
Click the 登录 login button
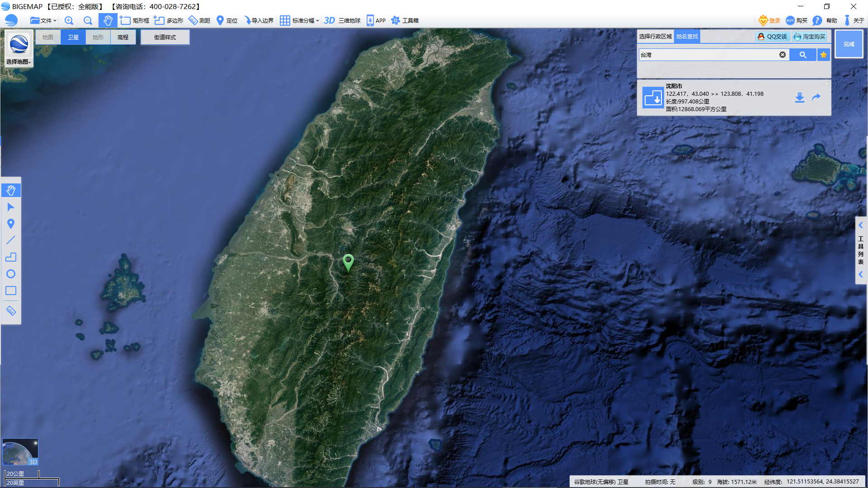[769, 20]
